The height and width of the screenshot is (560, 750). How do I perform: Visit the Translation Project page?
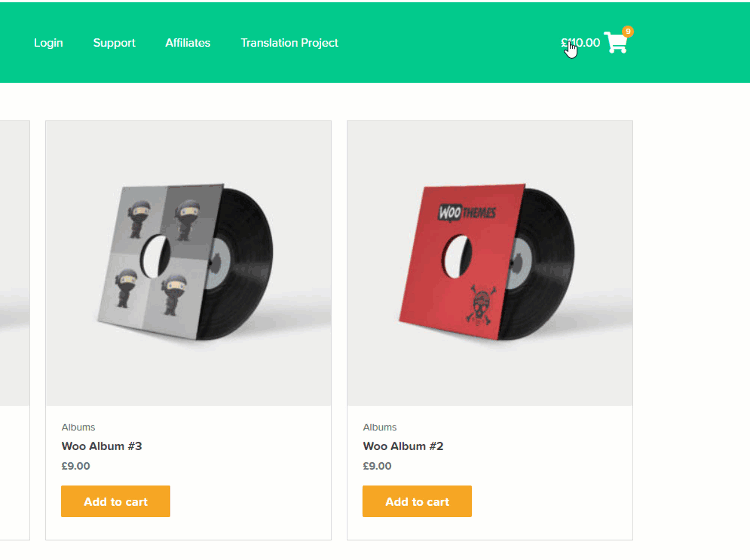pyautogui.click(x=289, y=43)
